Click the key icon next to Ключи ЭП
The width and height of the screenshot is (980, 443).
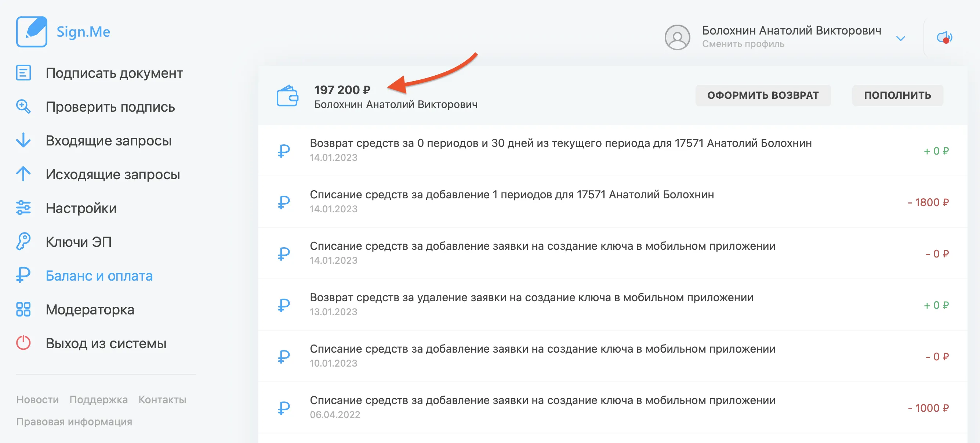[x=23, y=241]
